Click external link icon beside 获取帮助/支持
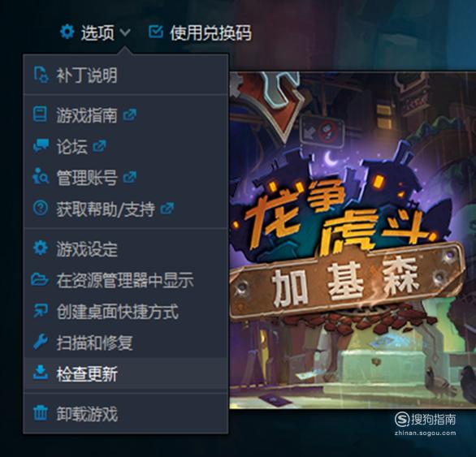Screen dimensions: 476x457 pyautogui.click(x=167, y=209)
